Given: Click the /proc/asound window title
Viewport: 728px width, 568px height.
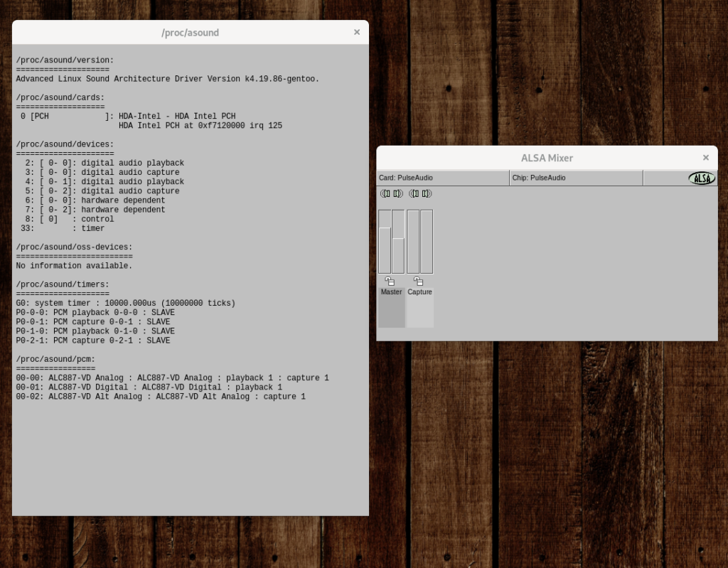Looking at the screenshot, I should point(191,33).
